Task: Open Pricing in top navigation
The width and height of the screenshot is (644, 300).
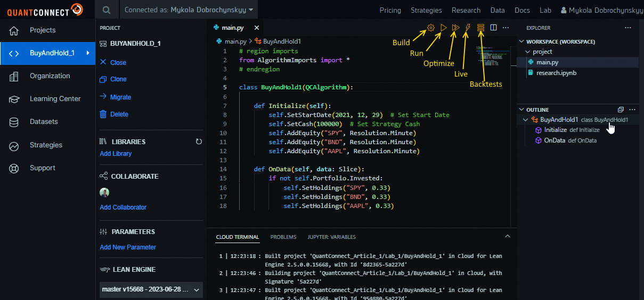Action: point(390,10)
